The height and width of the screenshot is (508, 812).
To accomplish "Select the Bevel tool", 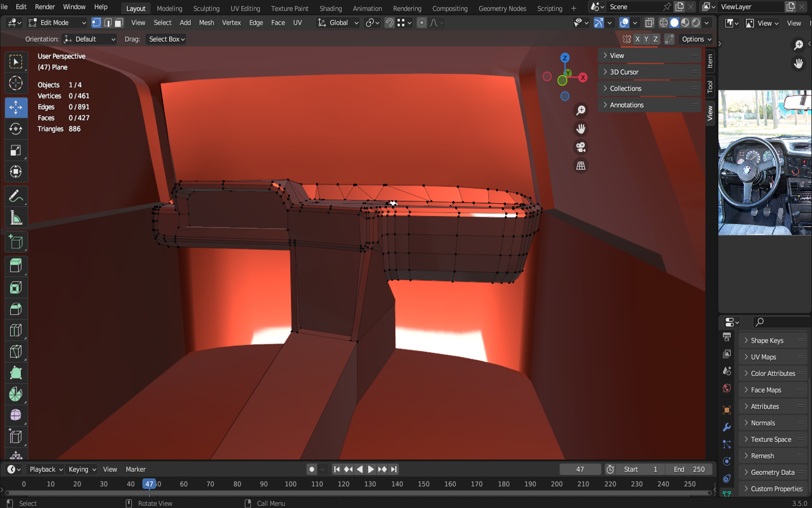I will 16,309.
